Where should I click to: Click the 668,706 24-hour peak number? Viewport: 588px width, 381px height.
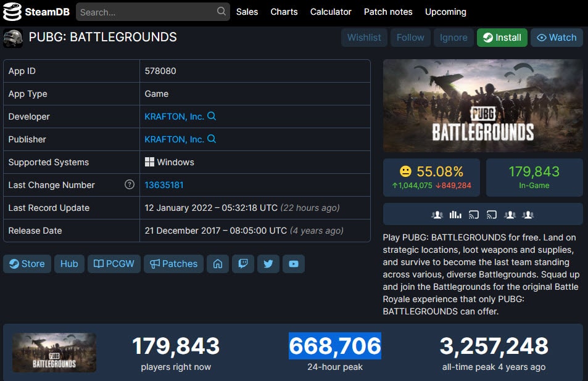335,346
